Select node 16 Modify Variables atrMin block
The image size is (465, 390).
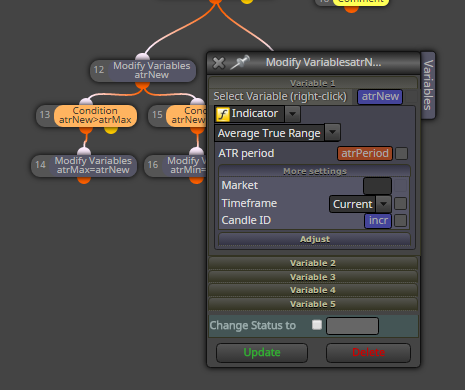175,165
